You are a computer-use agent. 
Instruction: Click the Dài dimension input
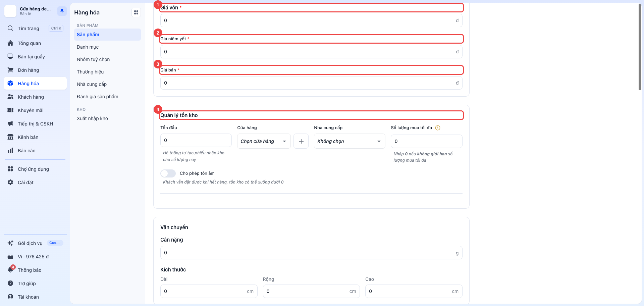pyautogui.click(x=209, y=291)
